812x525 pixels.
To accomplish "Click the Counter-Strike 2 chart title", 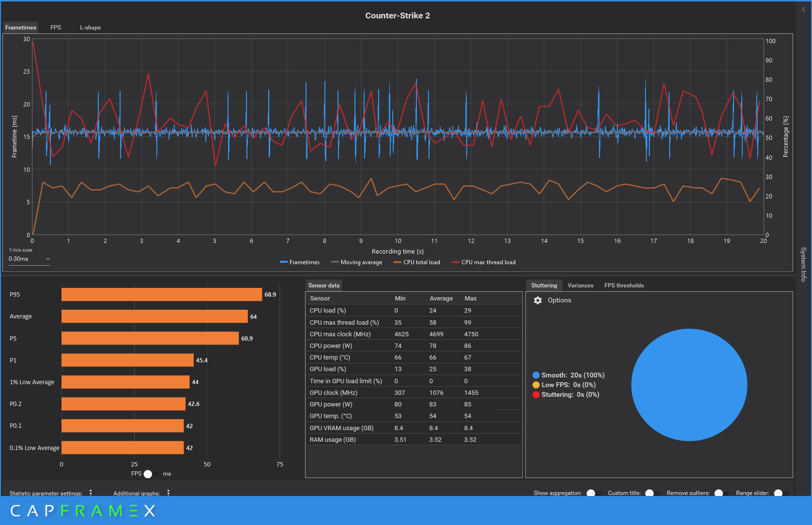I will tap(398, 15).
